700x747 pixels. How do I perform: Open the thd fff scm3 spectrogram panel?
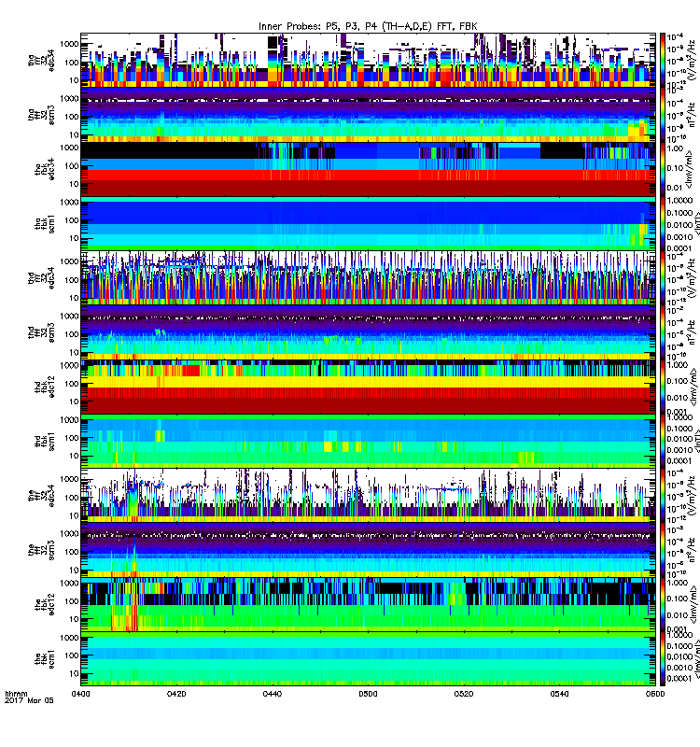[x=368, y=332]
